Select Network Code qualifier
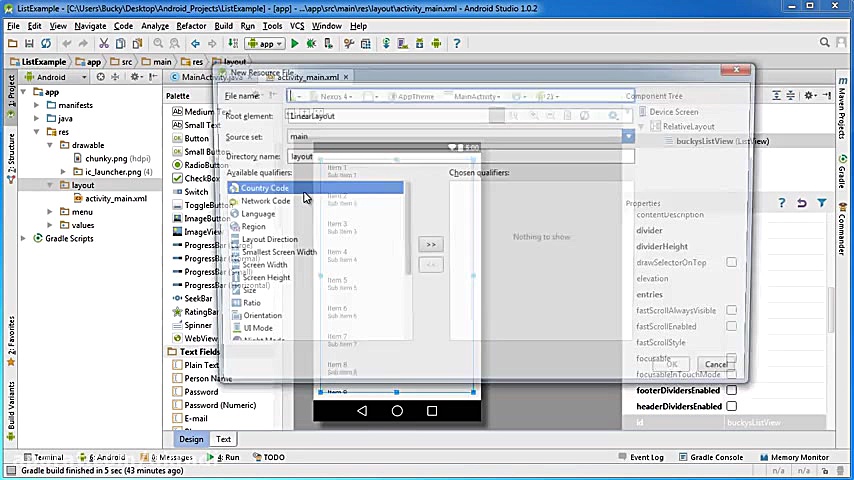 click(316, 200)
